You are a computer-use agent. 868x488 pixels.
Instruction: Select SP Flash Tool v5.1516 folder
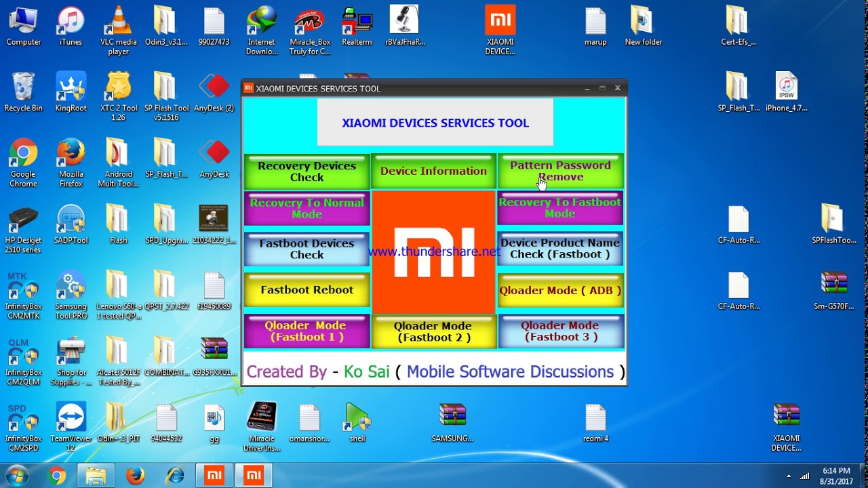(x=166, y=96)
